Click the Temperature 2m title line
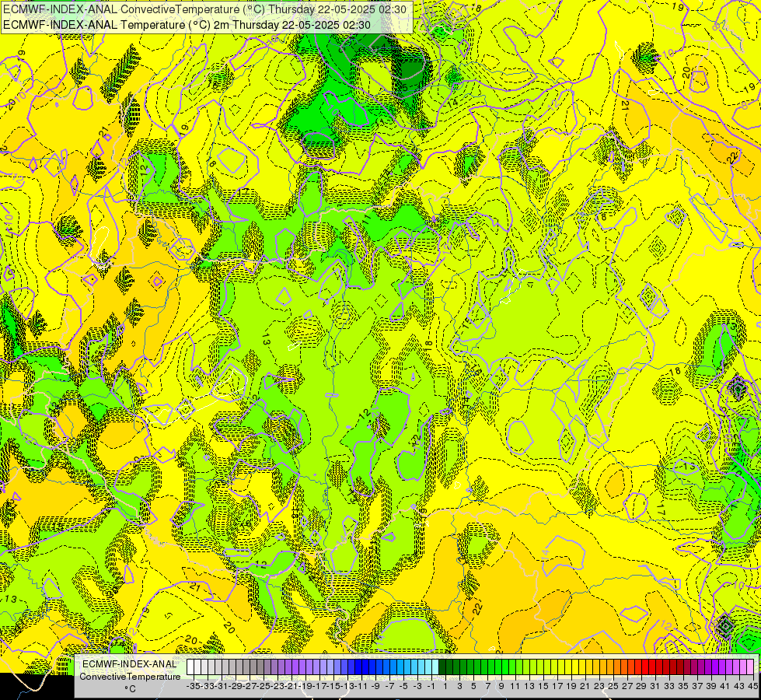 [187, 25]
